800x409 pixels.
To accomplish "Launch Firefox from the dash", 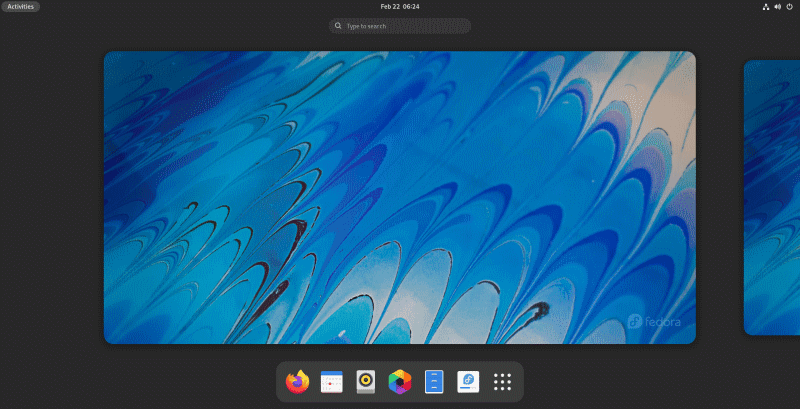I will coord(297,382).
